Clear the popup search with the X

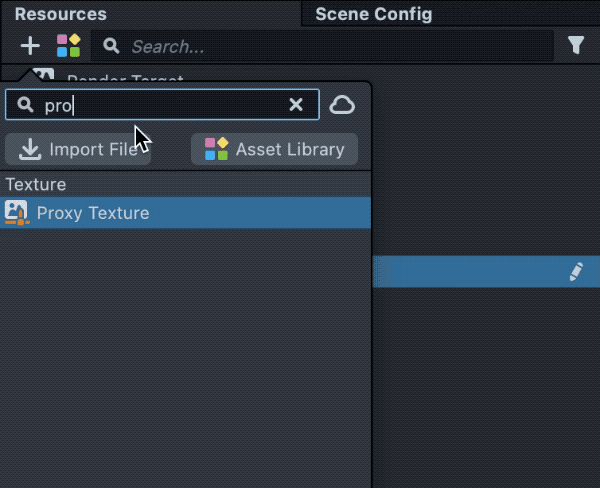(x=296, y=105)
